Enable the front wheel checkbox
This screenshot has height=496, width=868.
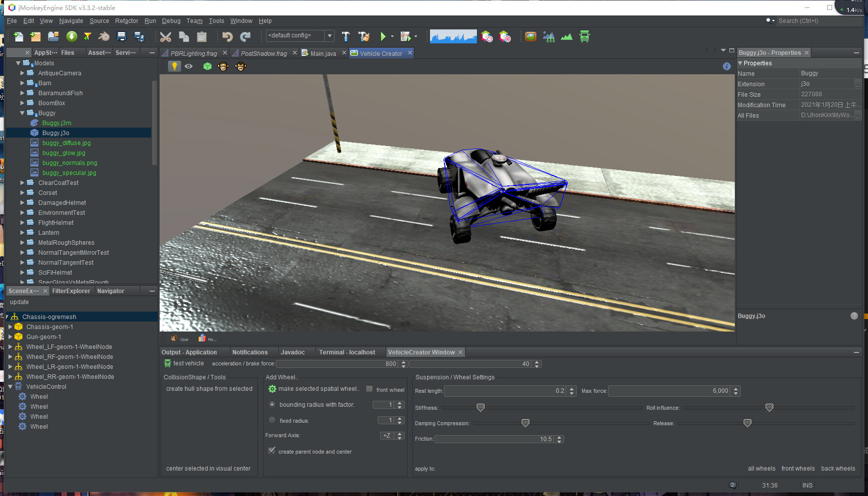point(369,389)
